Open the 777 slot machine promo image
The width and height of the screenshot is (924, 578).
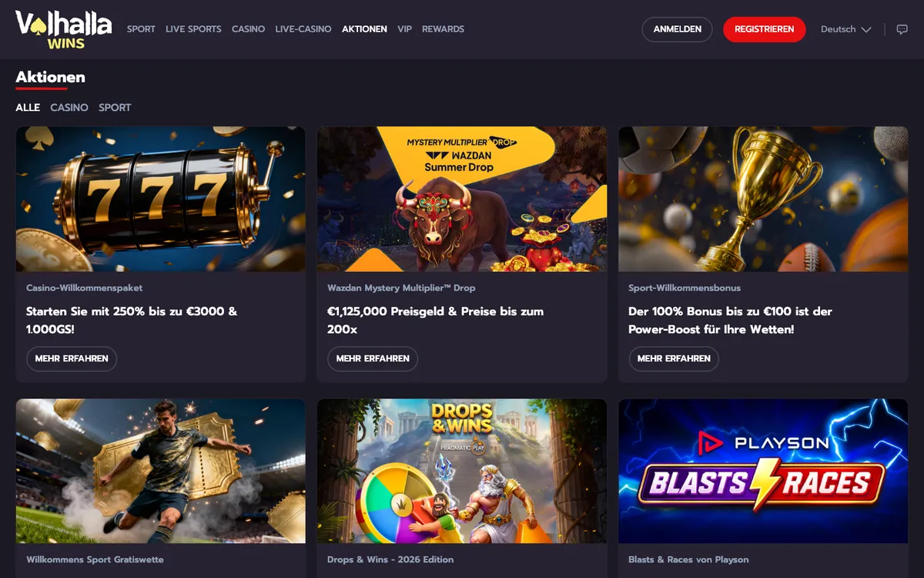pos(160,199)
